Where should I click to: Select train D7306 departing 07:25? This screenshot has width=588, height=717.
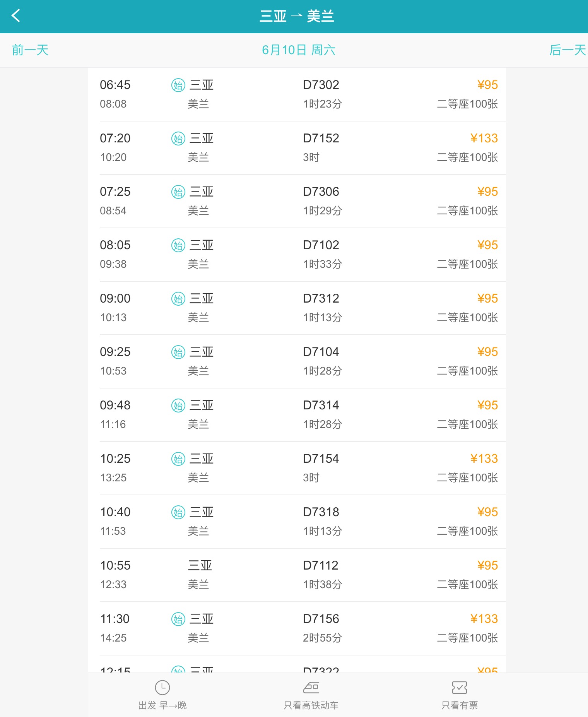pyautogui.click(x=297, y=201)
